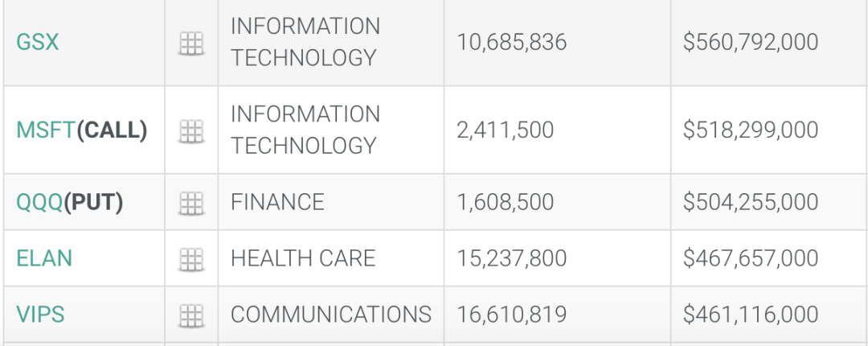The height and width of the screenshot is (346, 868).
Task: Select the 2,411,500 shares value
Action: [506, 130]
